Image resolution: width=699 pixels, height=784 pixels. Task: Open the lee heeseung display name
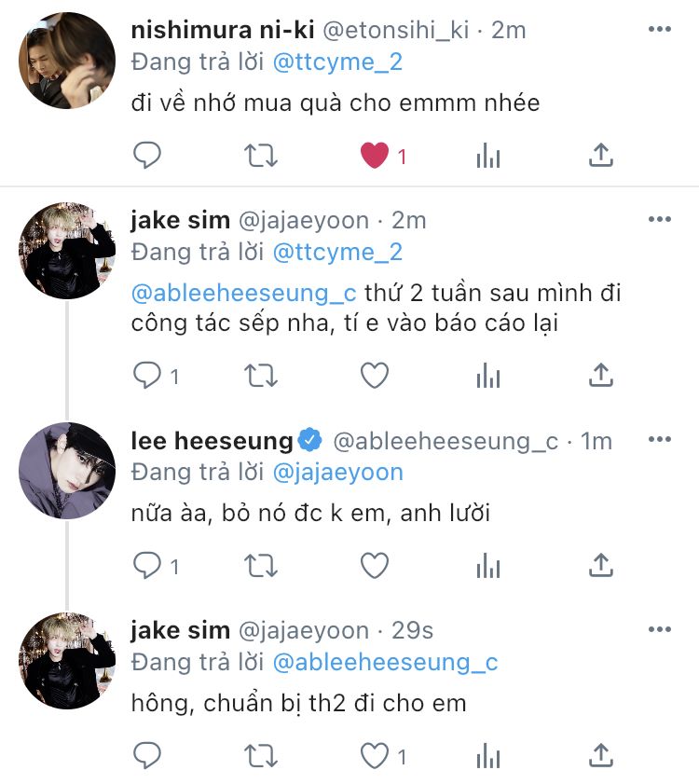[212, 441]
